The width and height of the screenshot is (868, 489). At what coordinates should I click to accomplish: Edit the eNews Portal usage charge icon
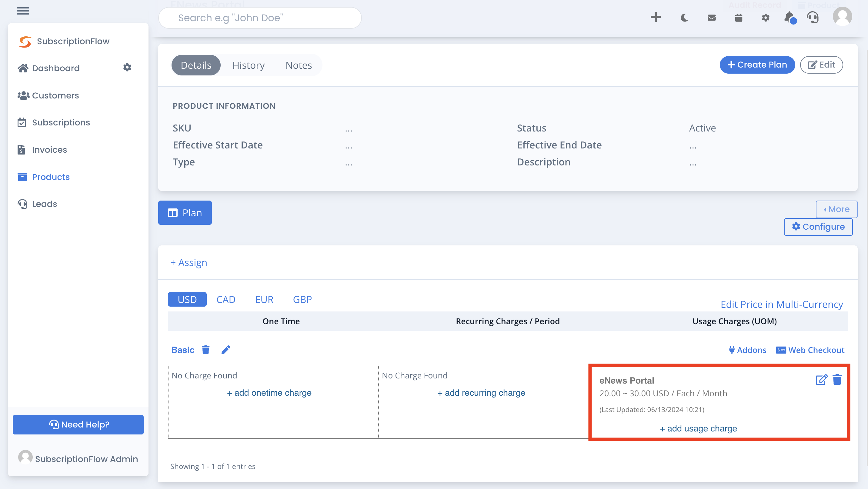(x=821, y=380)
